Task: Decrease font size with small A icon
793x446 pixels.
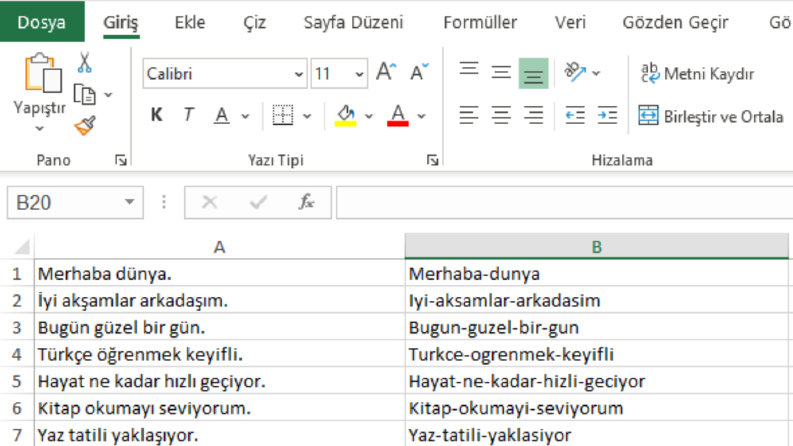Action: pyautogui.click(x=419, y=72)
